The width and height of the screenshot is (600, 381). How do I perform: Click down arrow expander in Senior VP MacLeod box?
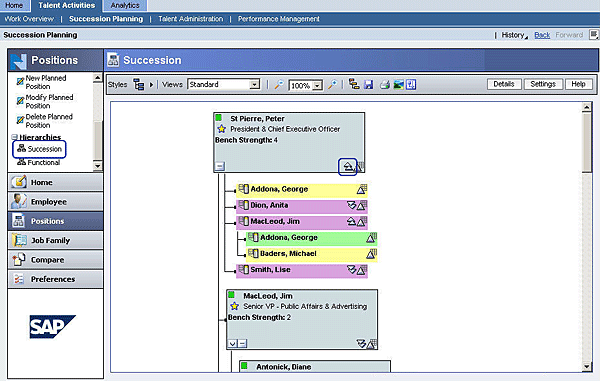[x=232, y=344]
